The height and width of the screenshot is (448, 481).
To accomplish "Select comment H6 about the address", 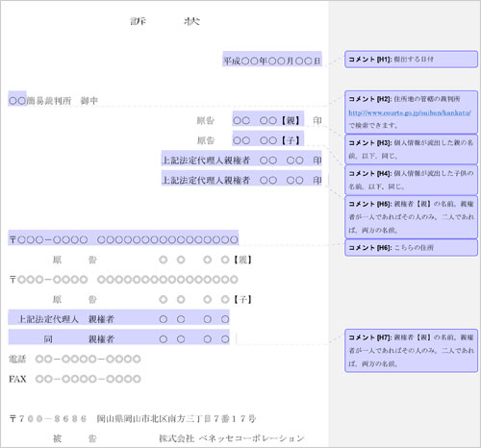I will click(x=411, y=247).
